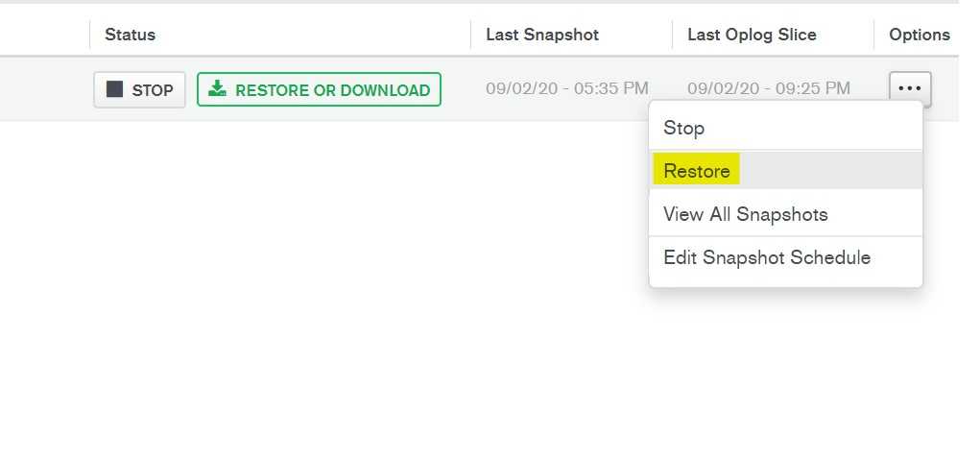Click divider between Status and Last Snapshot headers
The height and width of the screenshot is (459, 980).
tap(470, 35)
